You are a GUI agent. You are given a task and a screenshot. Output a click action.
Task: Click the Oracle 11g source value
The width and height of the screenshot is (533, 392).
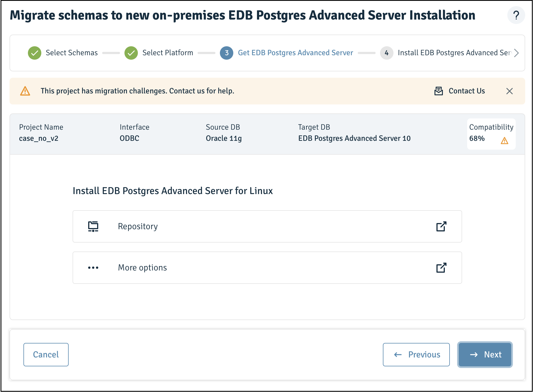point(224,139)
